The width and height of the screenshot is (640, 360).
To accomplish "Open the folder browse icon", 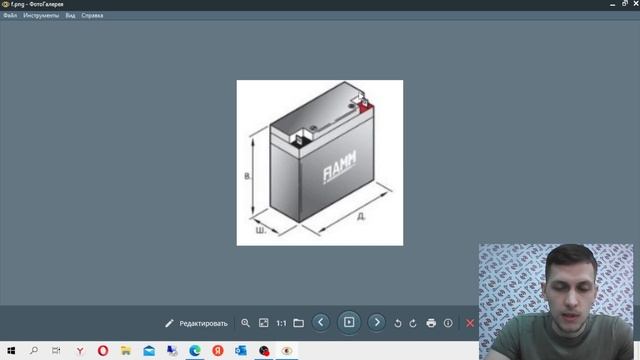I will 299,323.
